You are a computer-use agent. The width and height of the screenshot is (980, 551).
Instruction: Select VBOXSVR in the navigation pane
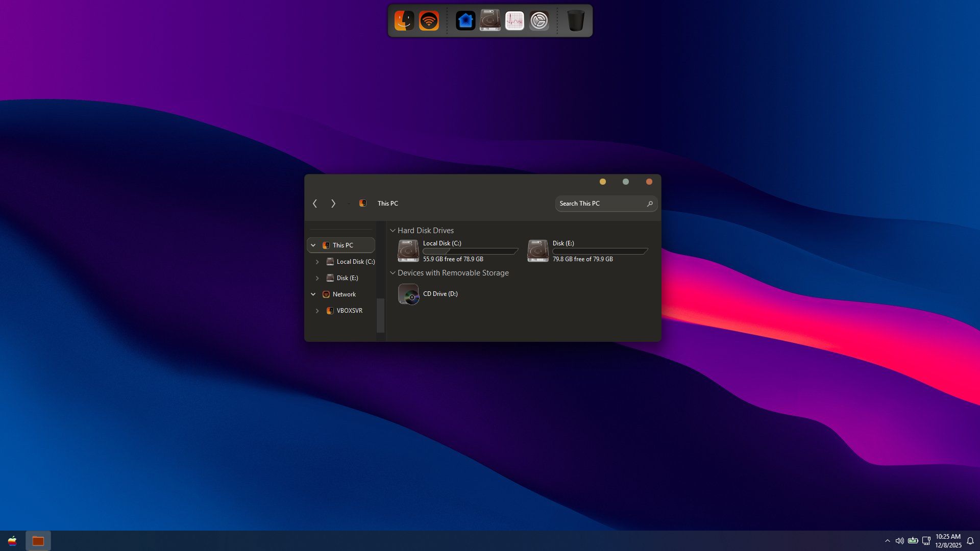pos(349,311)
